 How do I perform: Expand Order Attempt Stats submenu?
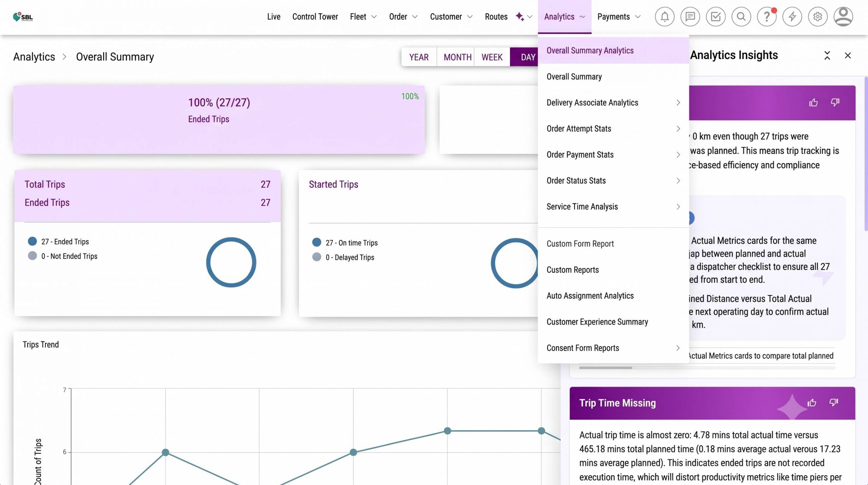tap(613, 129)
